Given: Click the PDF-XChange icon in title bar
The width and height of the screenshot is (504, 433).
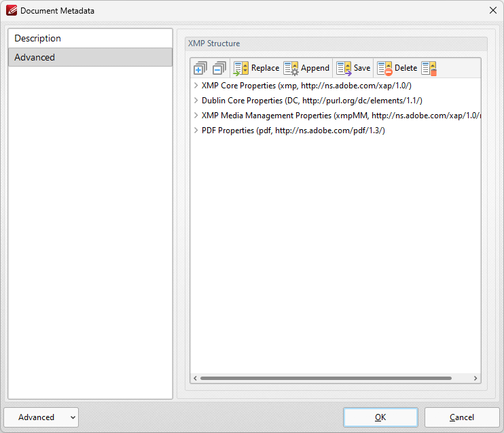Looking at the screenshot, I should [x=12, y=10].
